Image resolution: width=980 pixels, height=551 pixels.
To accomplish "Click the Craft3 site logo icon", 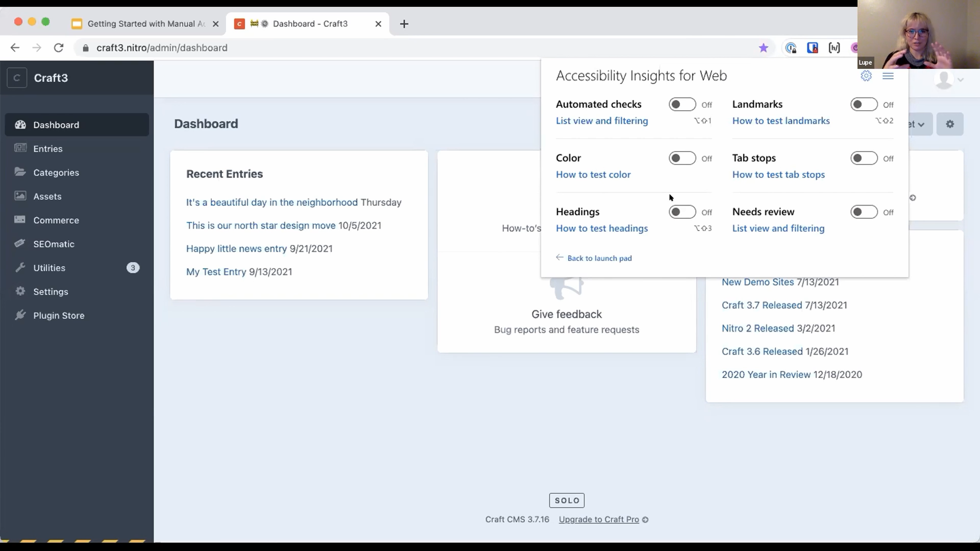I will 17,78.
